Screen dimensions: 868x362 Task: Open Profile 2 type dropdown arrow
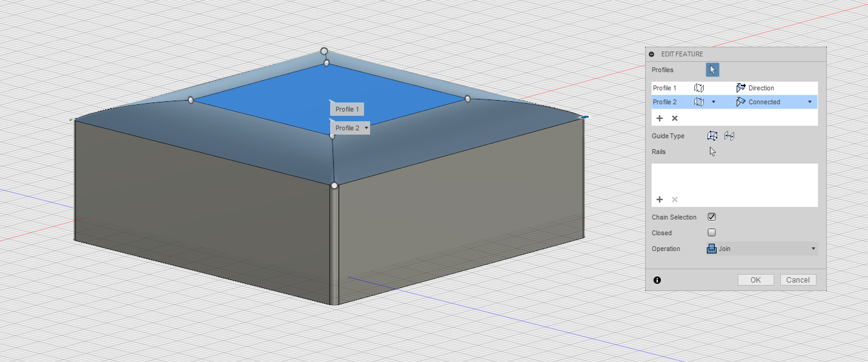pos(714,102)
